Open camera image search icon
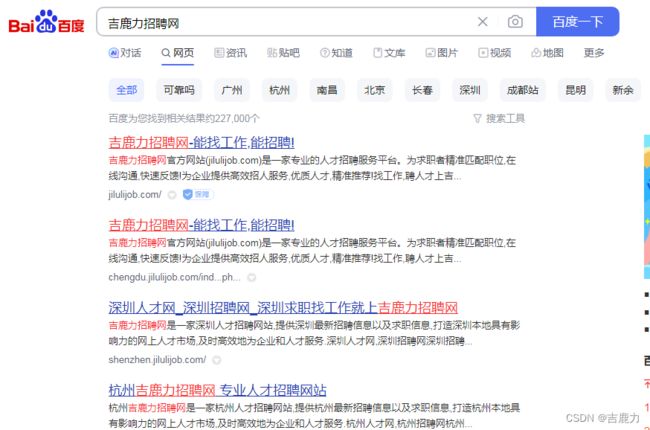 coord(515,22)
